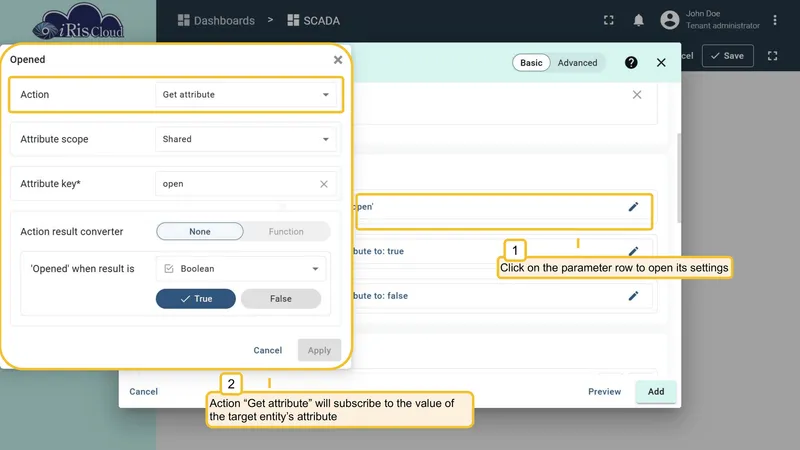Click the Add button
This screenshot has width=800, height=450.
(656, 391)
